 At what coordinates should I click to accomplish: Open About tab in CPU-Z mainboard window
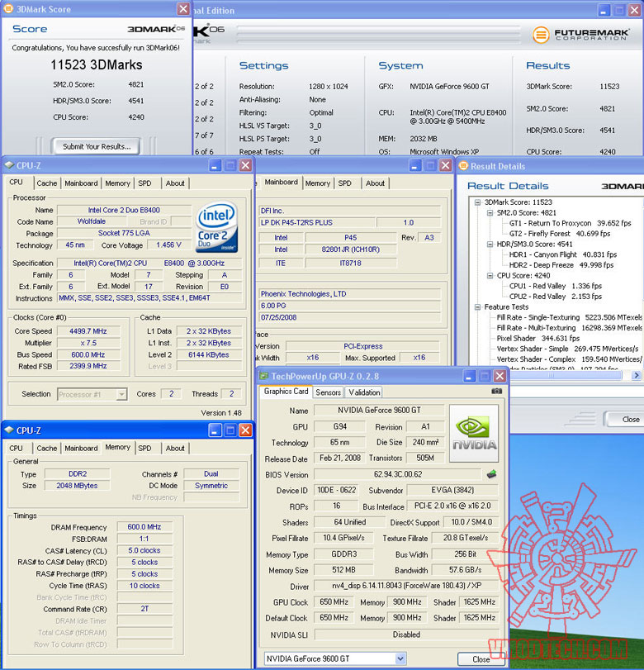[375, 183]
